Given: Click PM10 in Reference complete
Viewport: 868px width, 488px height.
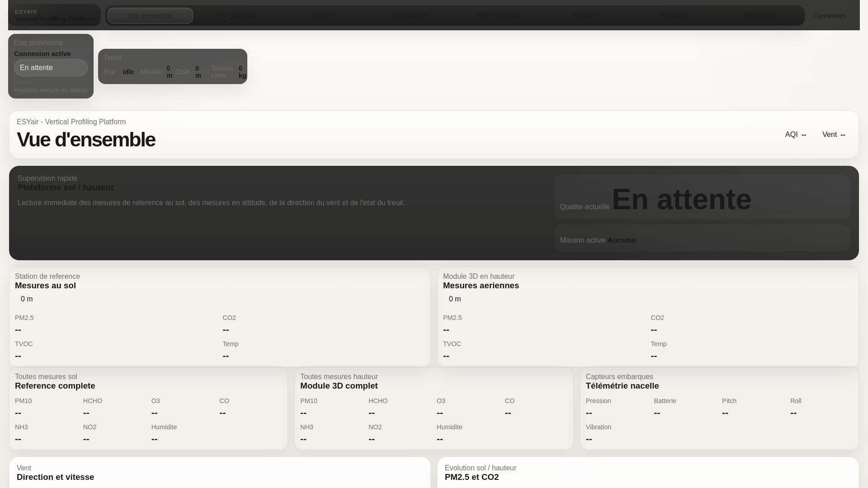Looking at the screenshot, I should tap(24, 401).
